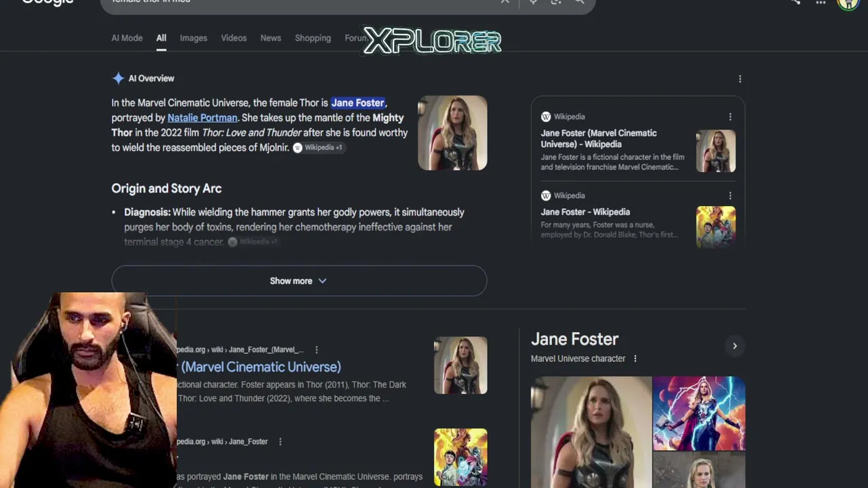This screenshot has height=488, width=868.
Task: Click the Origin and Story Arc heading
Action: [166, 188]
